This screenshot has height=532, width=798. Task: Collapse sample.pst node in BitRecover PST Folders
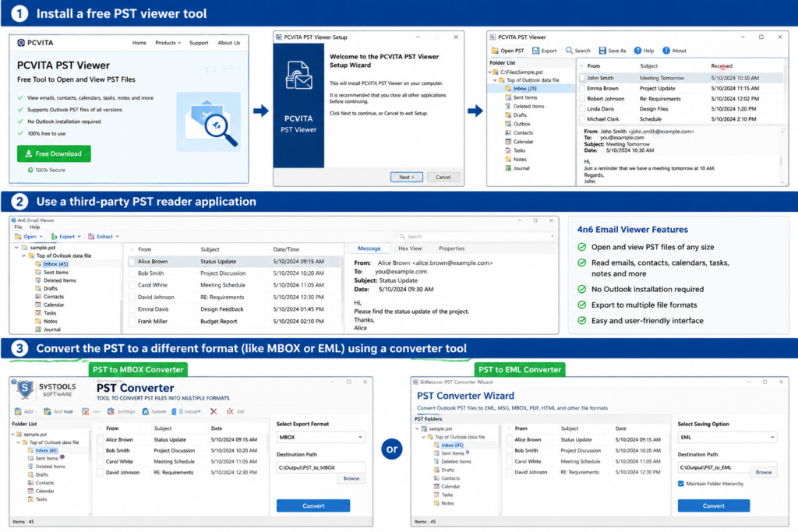[x=418, y=428]
